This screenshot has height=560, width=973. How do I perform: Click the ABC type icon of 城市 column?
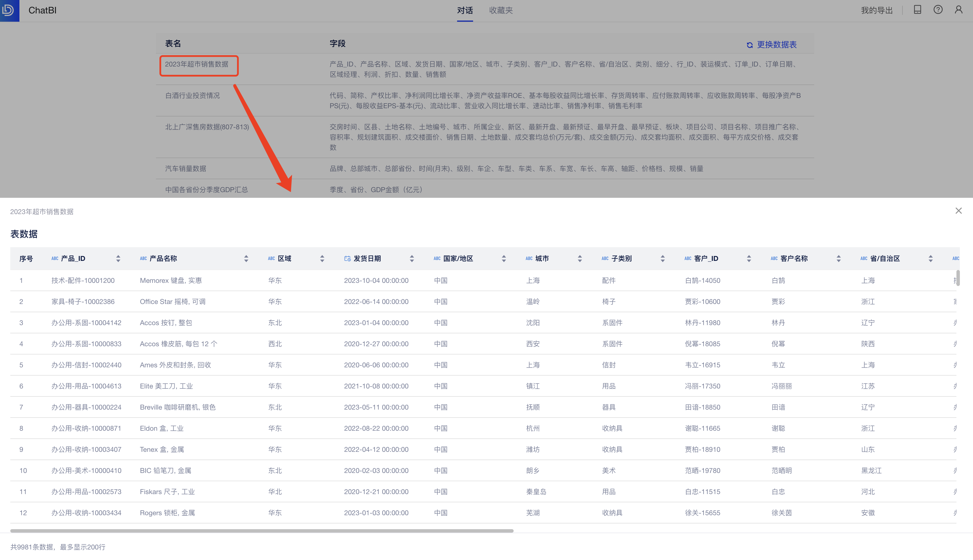click(529, 259)
